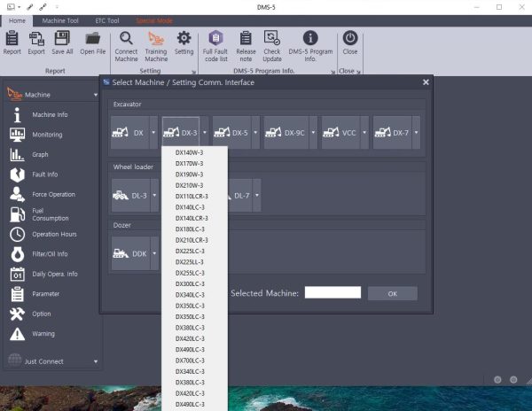Open Force Operation in sidebar
Image resolution: width=532 pixels, height=411 pixels.
pyautogui.click(x=53, y=195)
